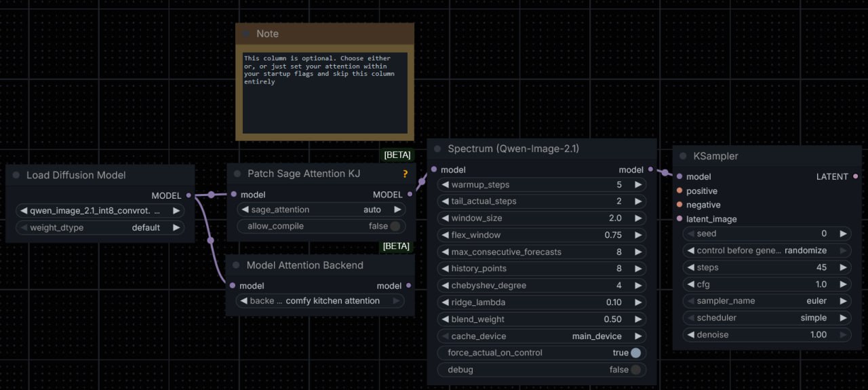The image size is (868, 390).
Task: Click BETA badge above Model Attention Backend
Action: point(397,246)
